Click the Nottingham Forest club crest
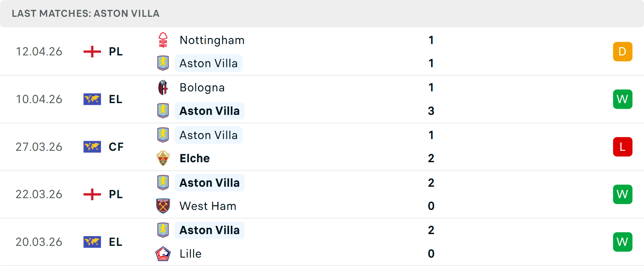 pos(163,40)
